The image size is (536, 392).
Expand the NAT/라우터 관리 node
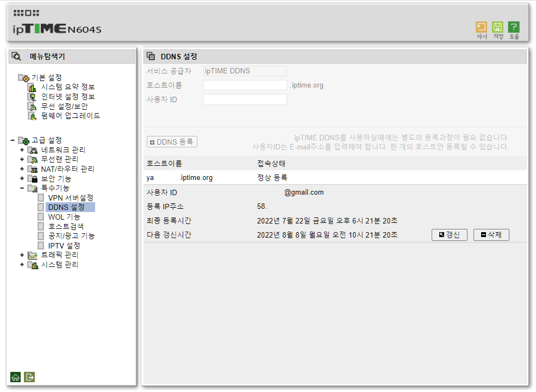(x=22, y=169)
